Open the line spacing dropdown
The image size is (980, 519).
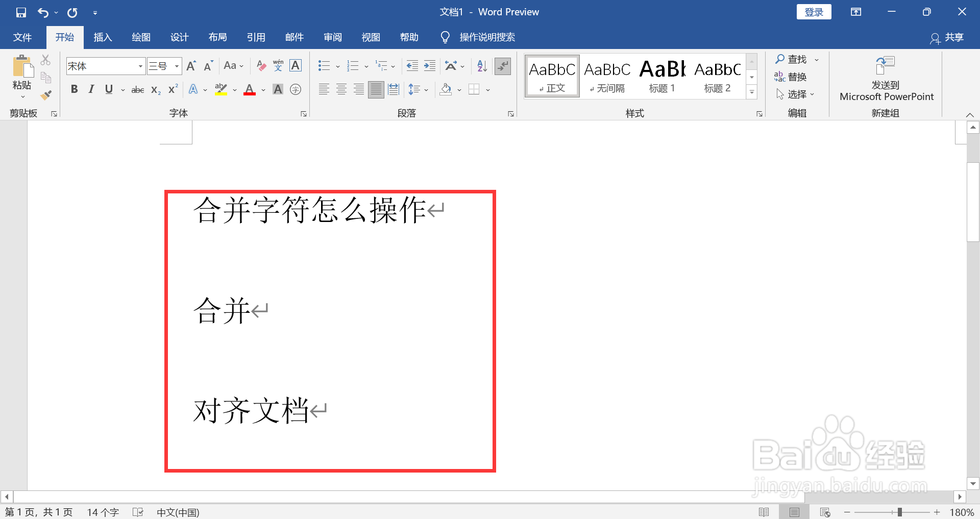pos(419,89)
